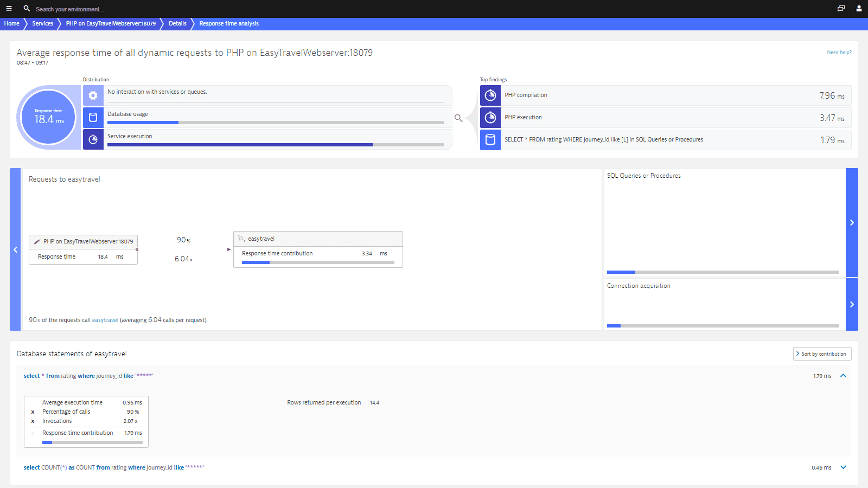Click the select COUNT(*) statement text
The height and width of the screenshot is (488, 868).
114,467
